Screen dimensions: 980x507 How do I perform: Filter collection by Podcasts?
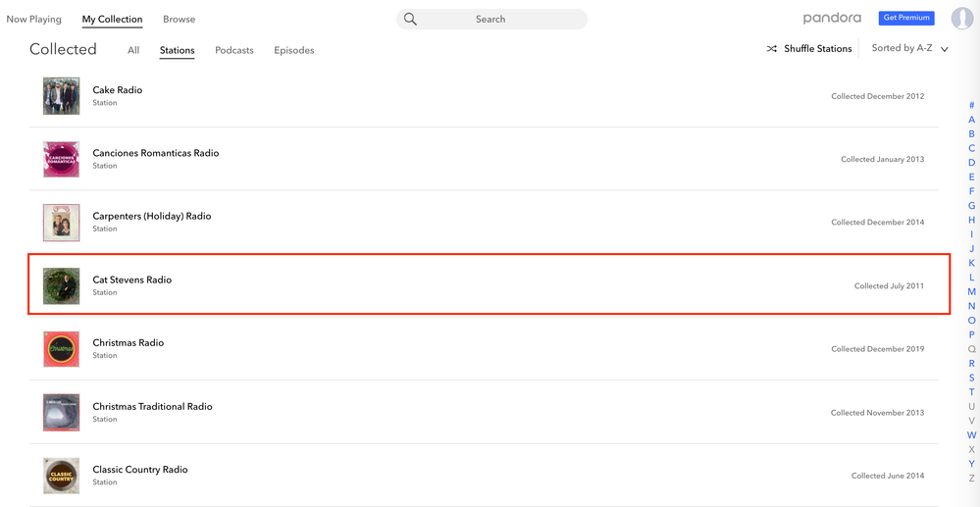point(234,50)
